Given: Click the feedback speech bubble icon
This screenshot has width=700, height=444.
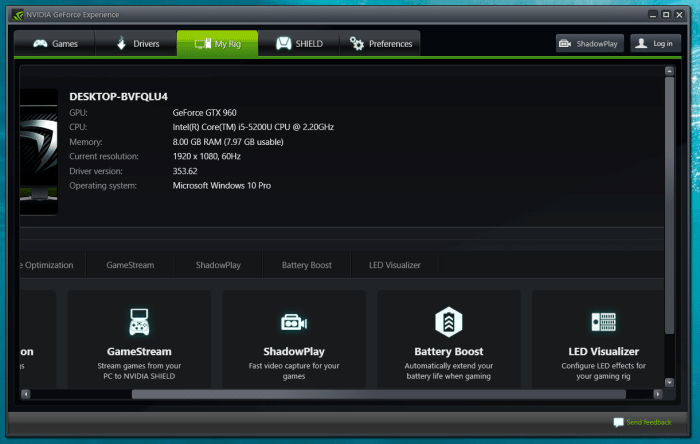Looking at the screenshot, I should [618, 422].
